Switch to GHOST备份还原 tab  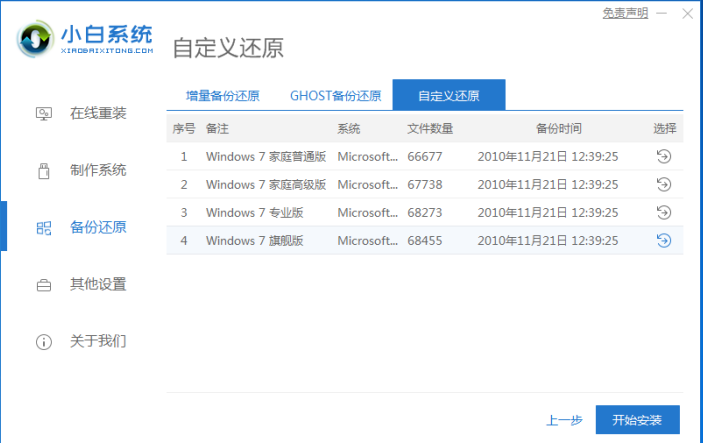pyautogui.click(x=335, y=96)
